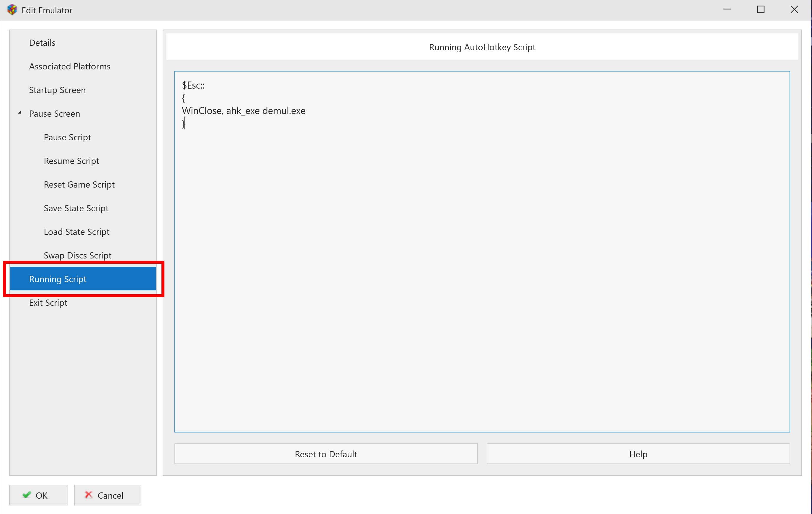The image size is (812, 514).
Task: Click the Reset to Default button
Action: click(326, 454)
